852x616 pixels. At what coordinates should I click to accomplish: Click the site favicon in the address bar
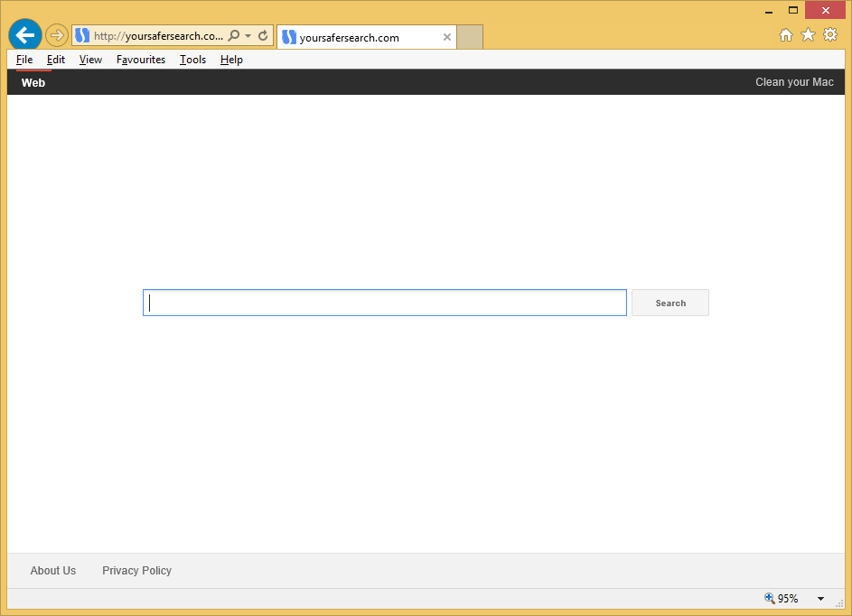(82, 36)
